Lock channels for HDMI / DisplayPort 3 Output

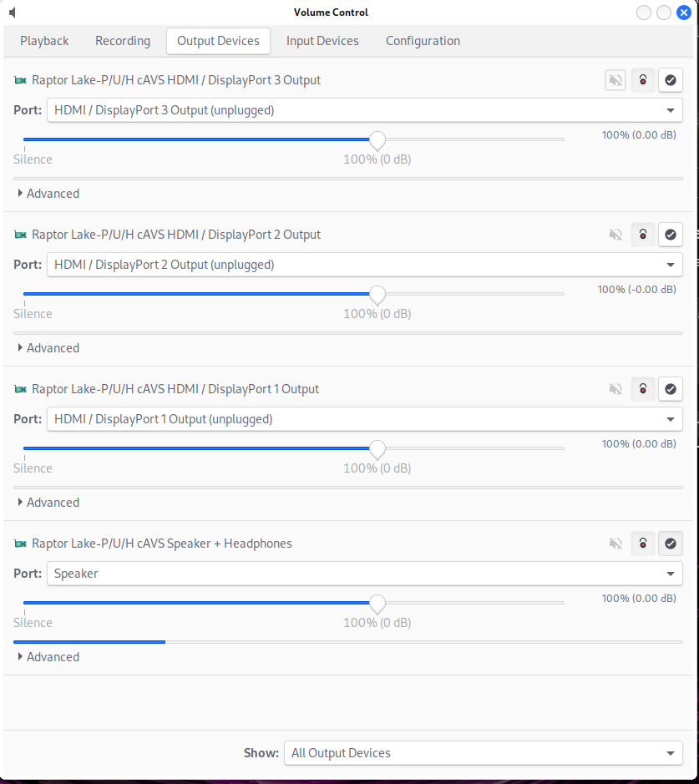642,80
